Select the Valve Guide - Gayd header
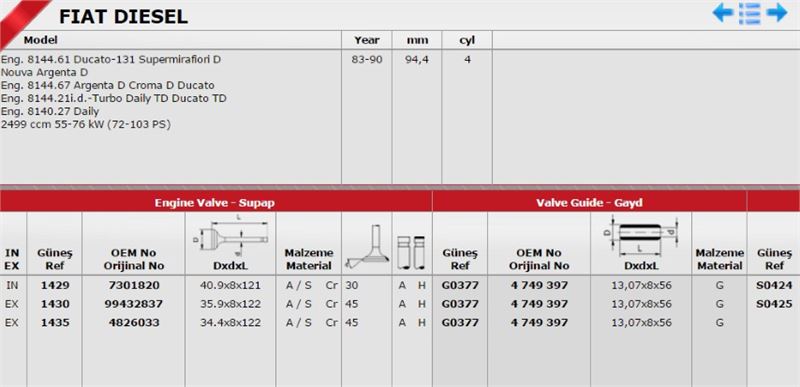 pos(589,202)
